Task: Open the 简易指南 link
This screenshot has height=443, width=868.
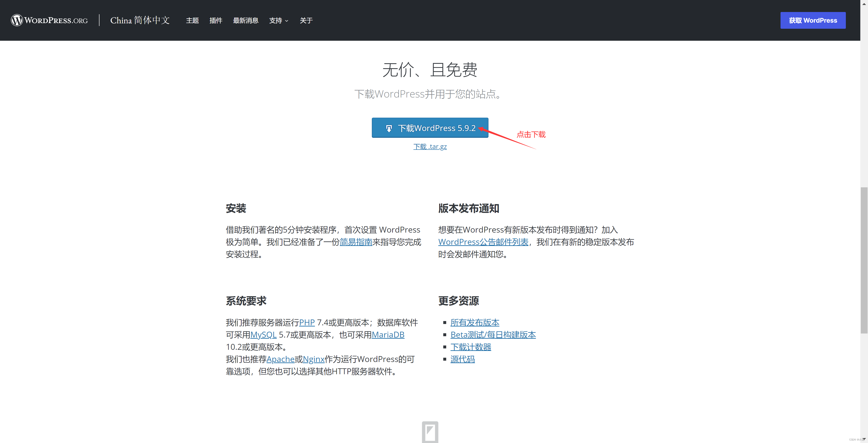Action: [356, 242]
